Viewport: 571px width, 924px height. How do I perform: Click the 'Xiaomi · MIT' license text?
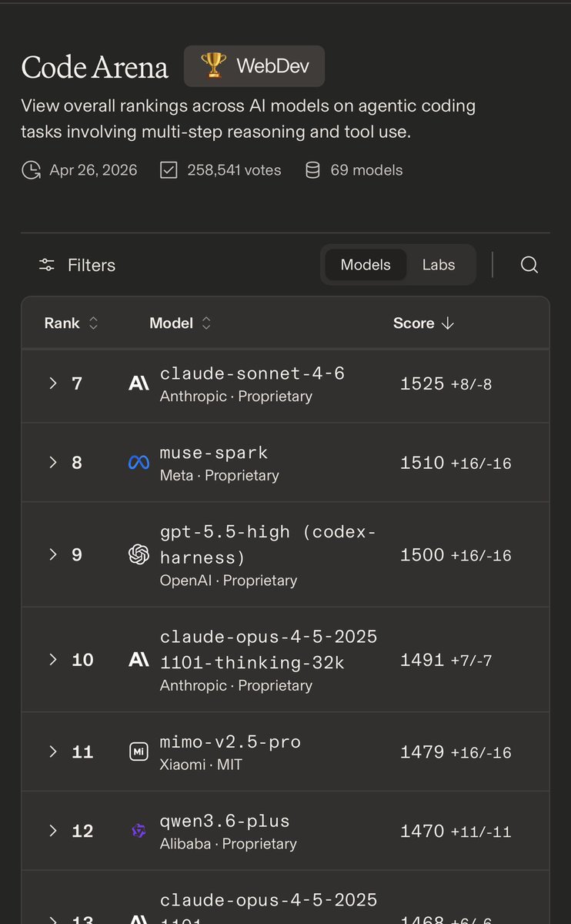click(x=201, y=765)
